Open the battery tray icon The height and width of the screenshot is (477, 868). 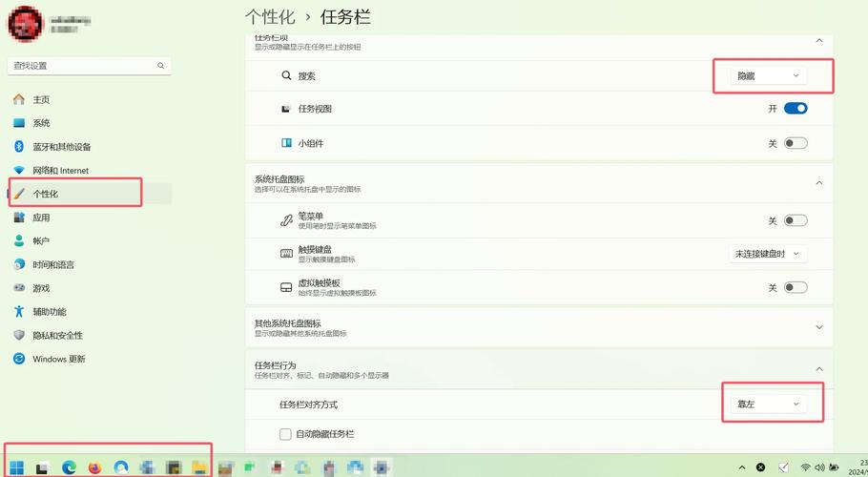834,467
